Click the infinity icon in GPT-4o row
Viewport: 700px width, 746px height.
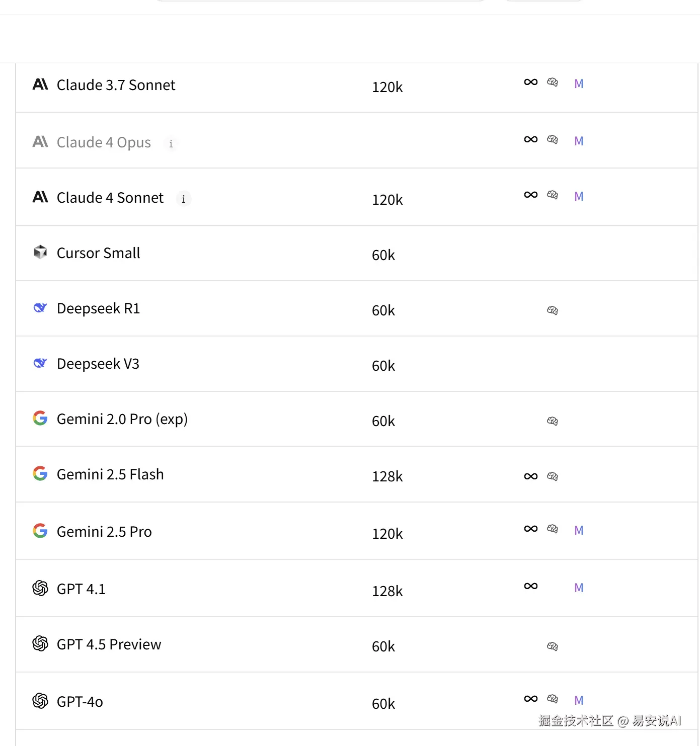point(531,699)
